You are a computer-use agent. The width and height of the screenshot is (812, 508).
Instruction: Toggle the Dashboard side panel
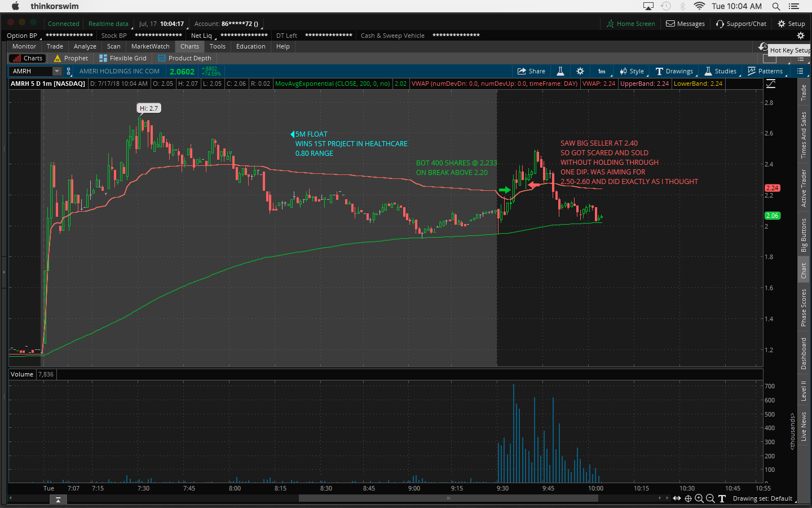coord(804,353)
